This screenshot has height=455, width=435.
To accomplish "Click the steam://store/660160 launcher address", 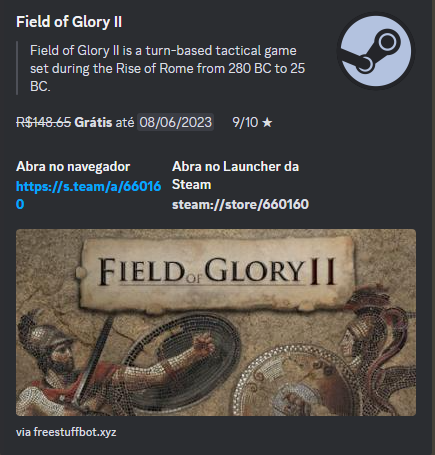I will point(240,204).
